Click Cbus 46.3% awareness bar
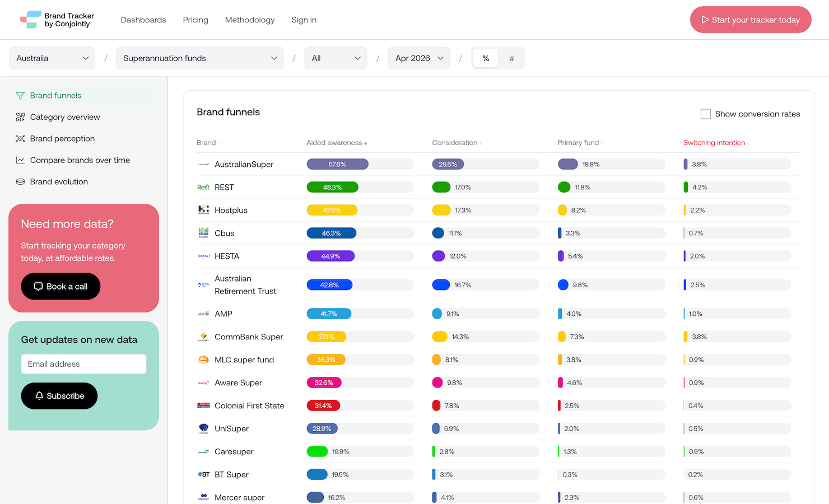829x504 pixels. point(331,233)
